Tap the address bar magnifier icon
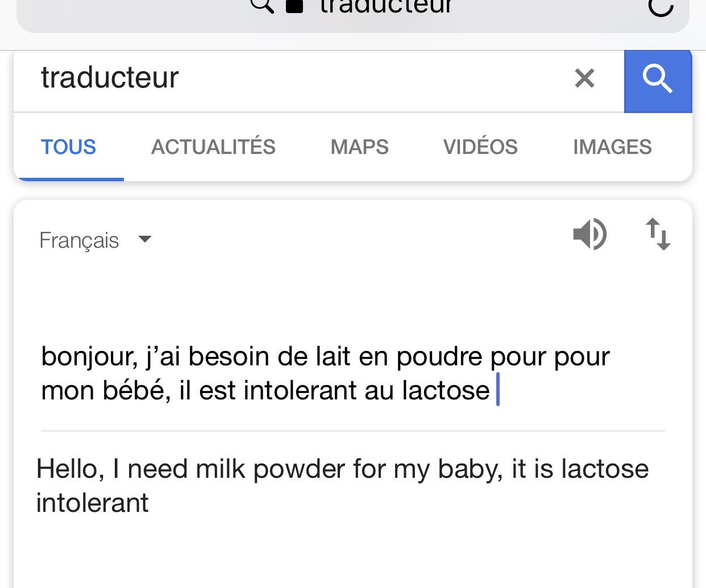 (263, 5)
